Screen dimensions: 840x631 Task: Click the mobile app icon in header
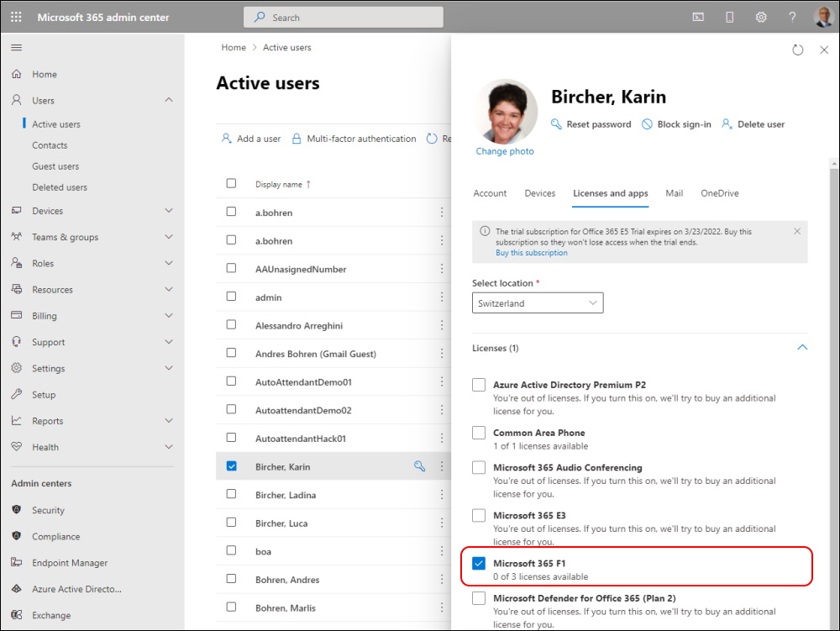(730, 17)
